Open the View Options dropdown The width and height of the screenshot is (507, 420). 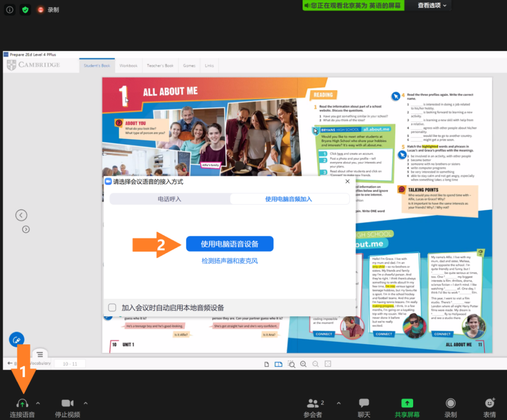432,6
